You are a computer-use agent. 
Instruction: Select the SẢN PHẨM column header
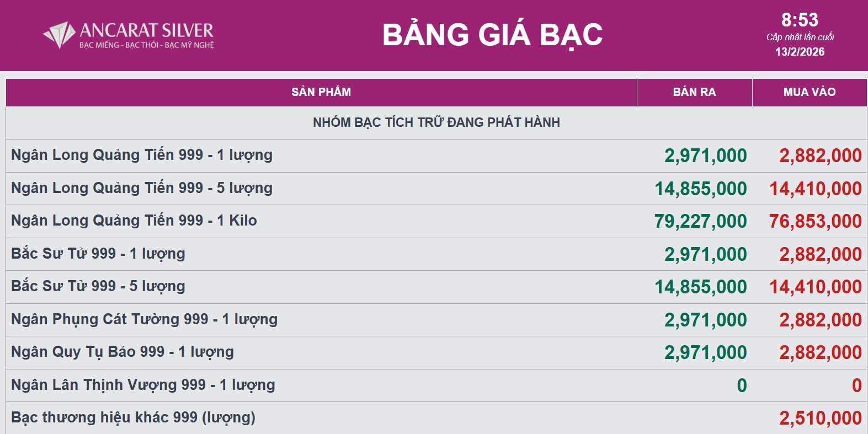pos(321,92)
